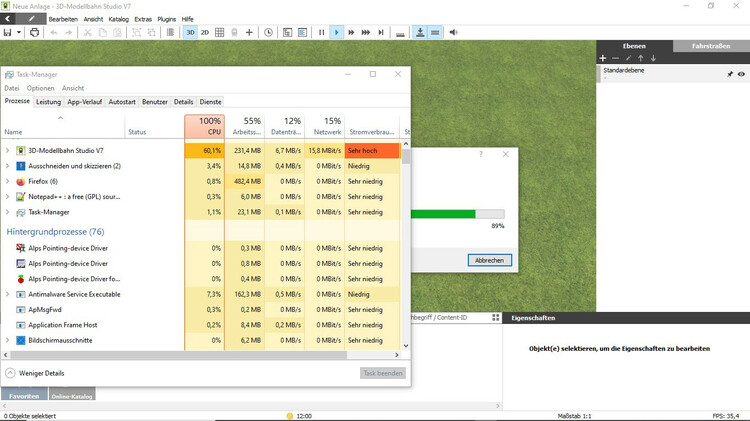Toggle the sound speaker icon

tap(453, 33)
